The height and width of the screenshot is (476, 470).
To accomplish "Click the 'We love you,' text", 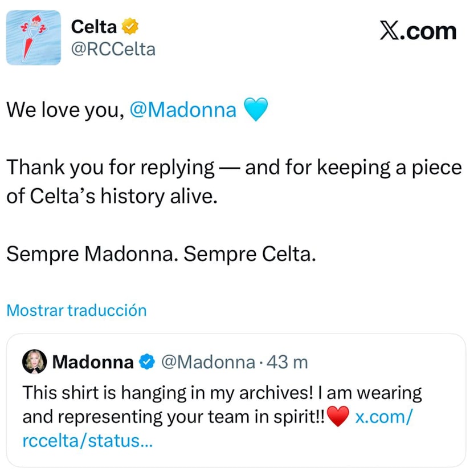I will [65, 109].
